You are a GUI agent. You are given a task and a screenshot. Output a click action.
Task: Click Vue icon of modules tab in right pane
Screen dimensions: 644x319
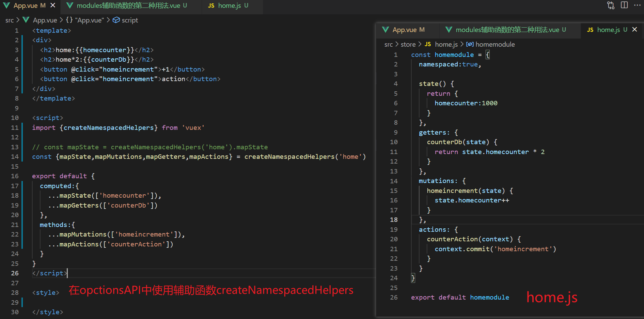coord(449,30)
